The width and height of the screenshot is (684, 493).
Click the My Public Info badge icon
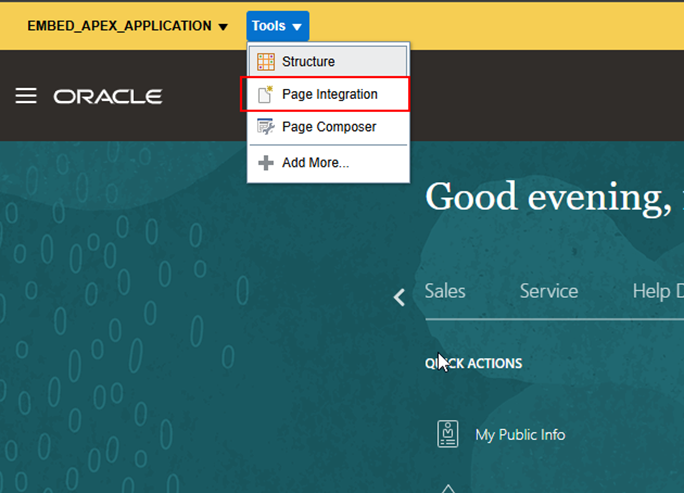pos(448,434)
